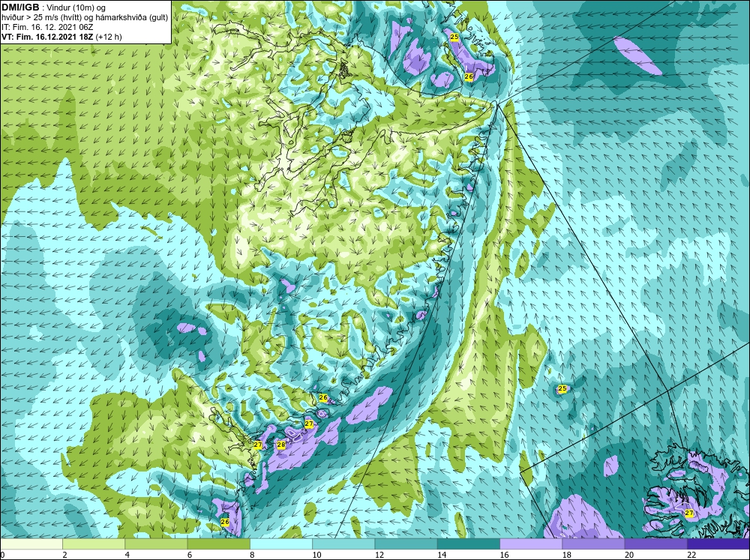This screenshot has height=560, width=750.
Task: Pick the 12–14 m/s teal legend swatch
Action: click(x=406, y=544)
